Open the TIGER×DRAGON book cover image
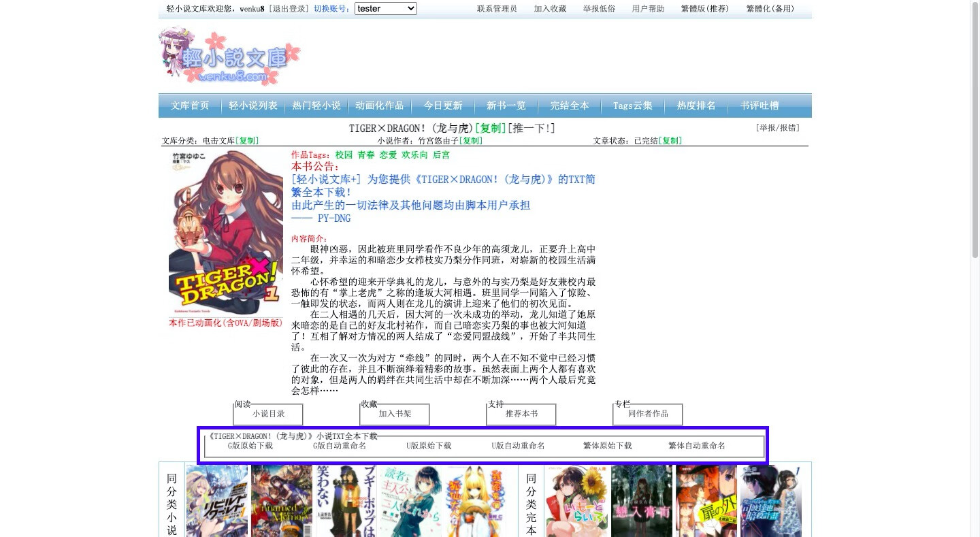 tap(225, 233)
